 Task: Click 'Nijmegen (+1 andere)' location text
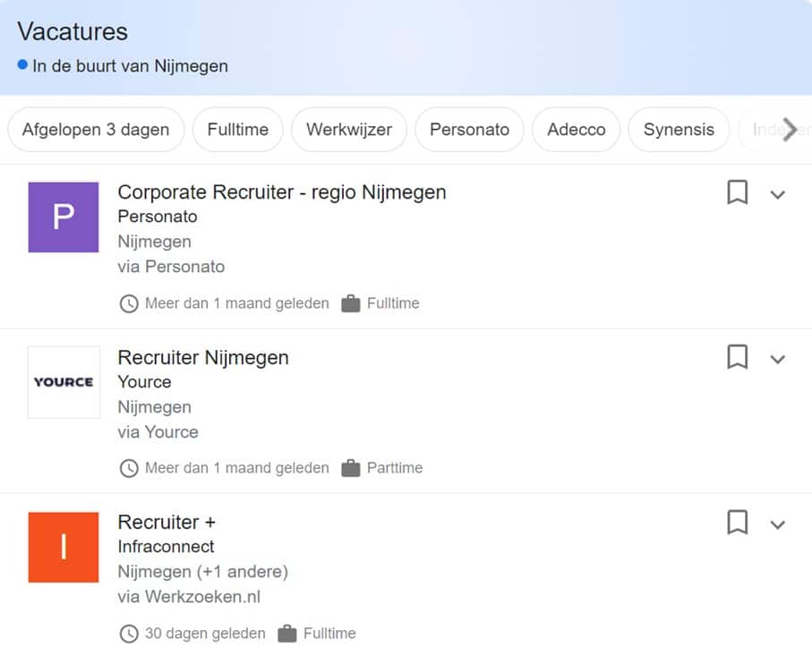pos(202,572)
